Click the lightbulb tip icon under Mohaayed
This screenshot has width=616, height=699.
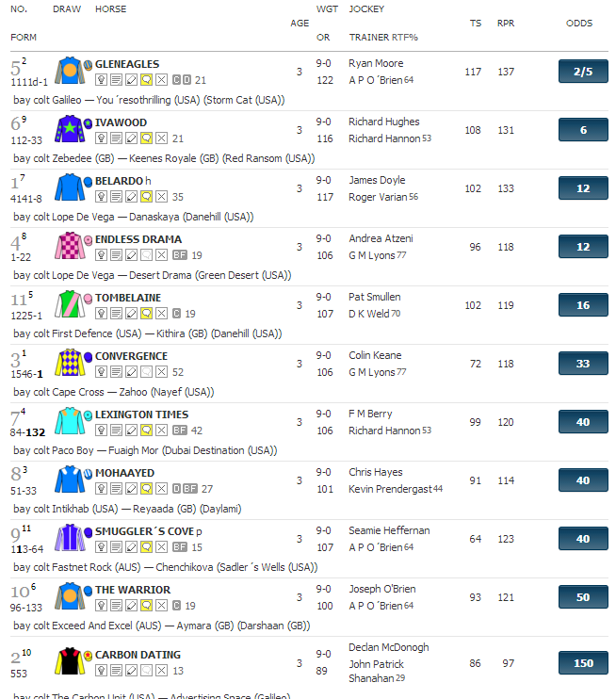point(101,489)
